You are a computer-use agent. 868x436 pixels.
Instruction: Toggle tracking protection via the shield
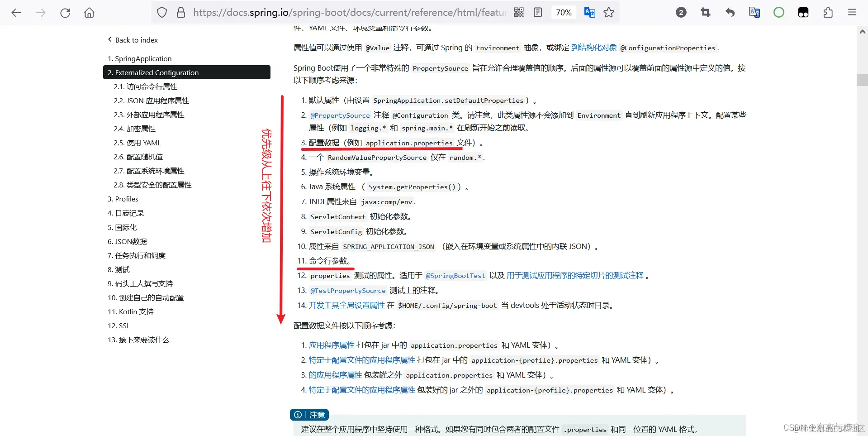coord(162,12)
